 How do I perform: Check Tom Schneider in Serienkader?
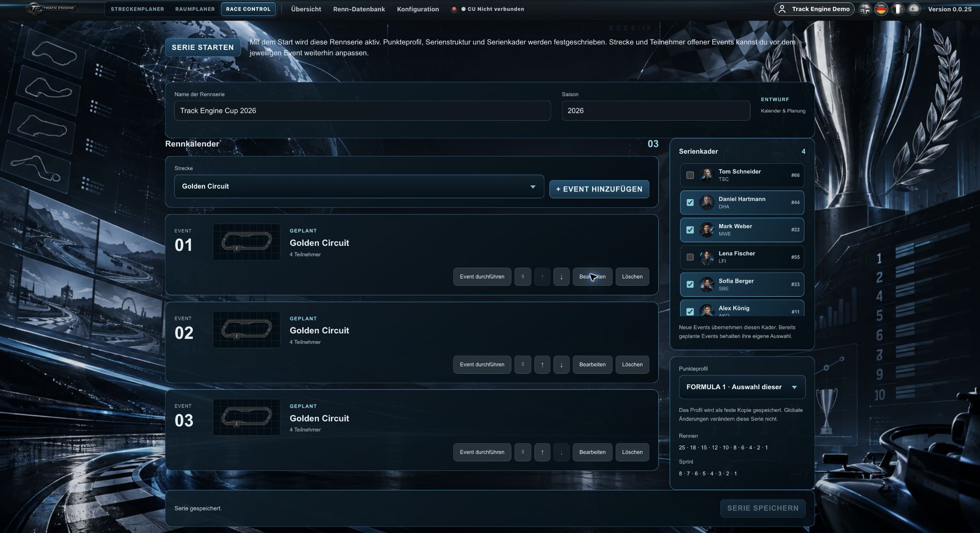(x=690, y=175)
